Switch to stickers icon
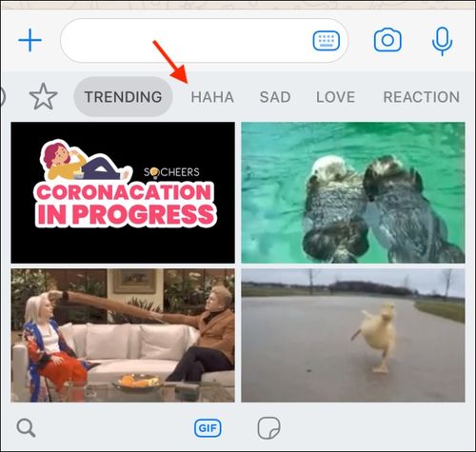Screen dimensions: 476x452 pyautogui.click(x=268, y=428)
